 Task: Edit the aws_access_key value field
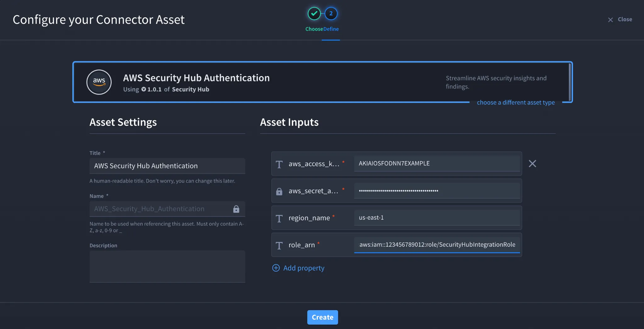click(x=437, y=163)
